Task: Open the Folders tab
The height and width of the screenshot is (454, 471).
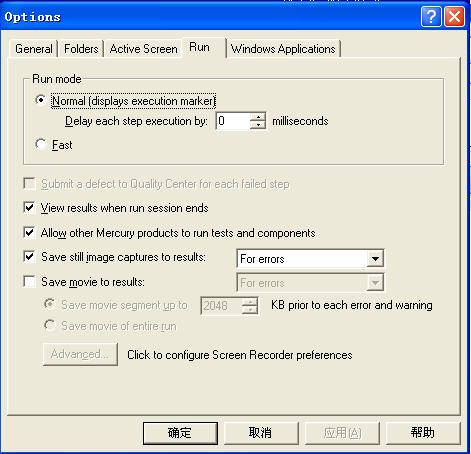Action: [x=81, y=49]
